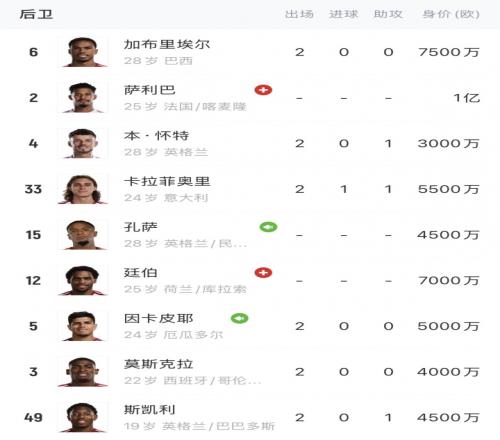Image resolution: width=500 pixels, height=440 pixels.
Task: Open 廷伯 player row by name
Action: [141, 273]
